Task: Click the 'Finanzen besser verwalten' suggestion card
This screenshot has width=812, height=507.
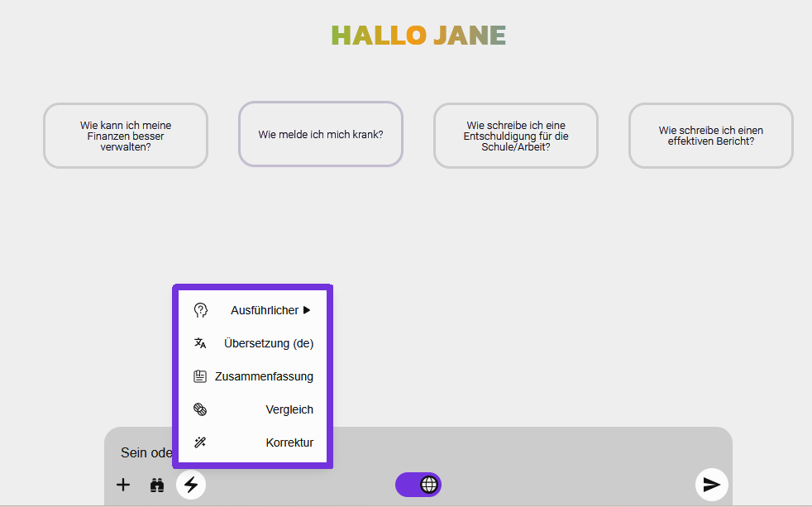Action: pos(126,136)
